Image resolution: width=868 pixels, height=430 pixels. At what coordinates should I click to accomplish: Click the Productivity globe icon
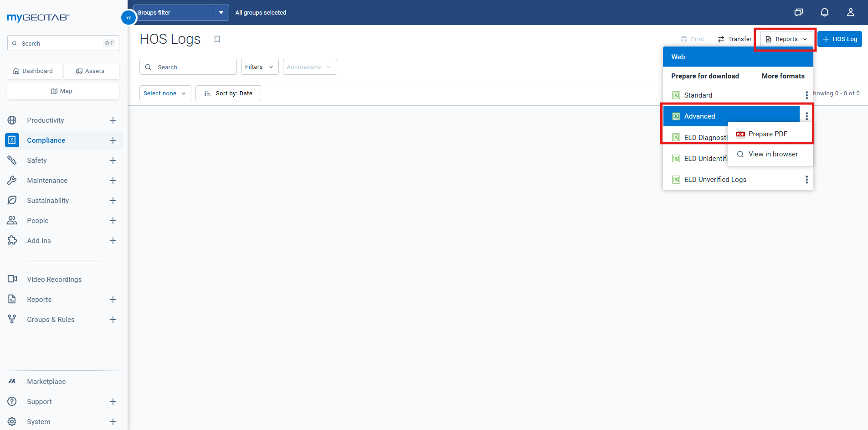tap(12, 120)
